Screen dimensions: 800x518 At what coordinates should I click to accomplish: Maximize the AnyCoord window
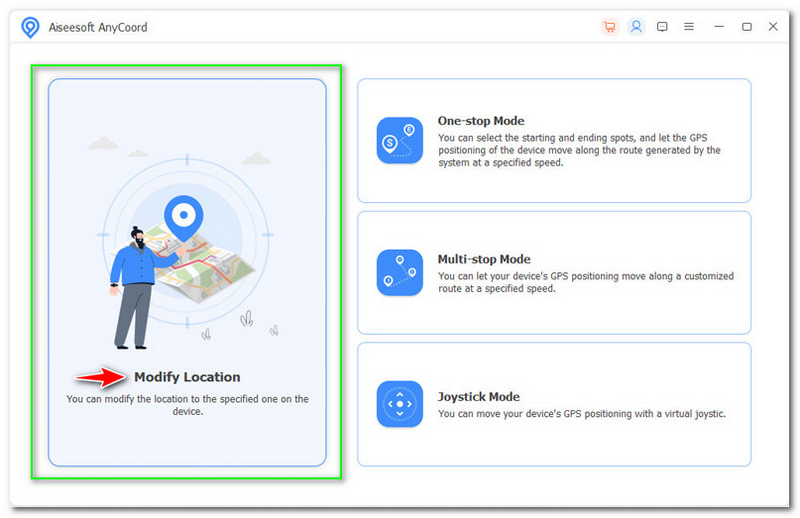[746, 27]
